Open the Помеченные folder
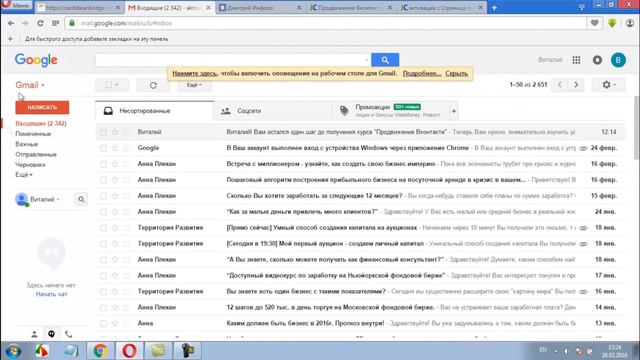The height and width of the screenshot is (360, 640). point(33,134)
